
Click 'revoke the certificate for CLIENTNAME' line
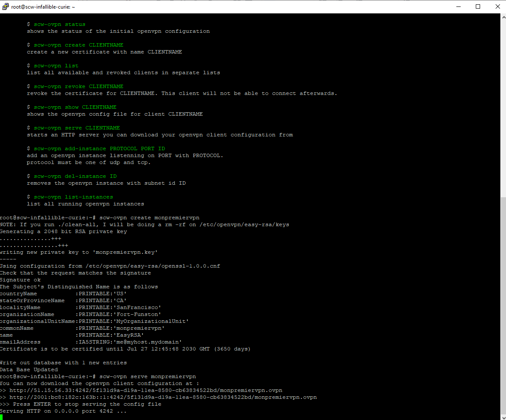pos(182,93)
